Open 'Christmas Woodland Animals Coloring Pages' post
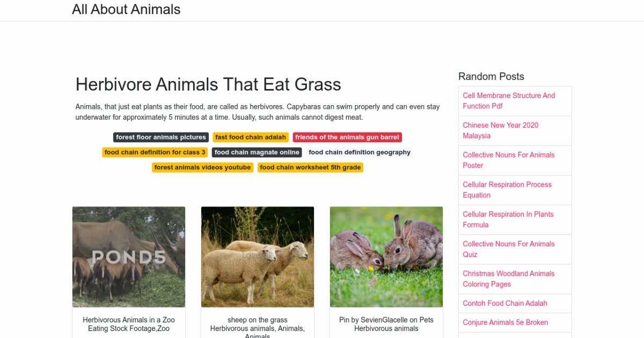This screenshot has width=644, height=338. 508,279
